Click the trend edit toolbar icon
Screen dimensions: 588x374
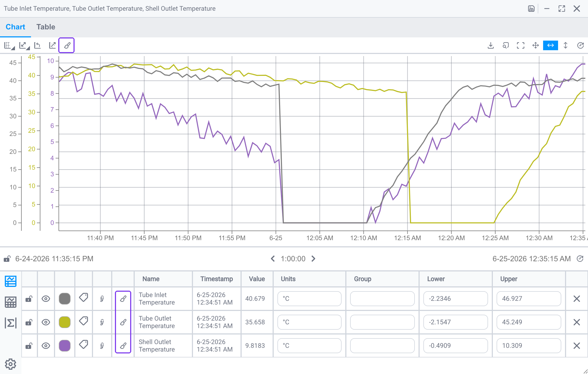(x=52, y=46)
